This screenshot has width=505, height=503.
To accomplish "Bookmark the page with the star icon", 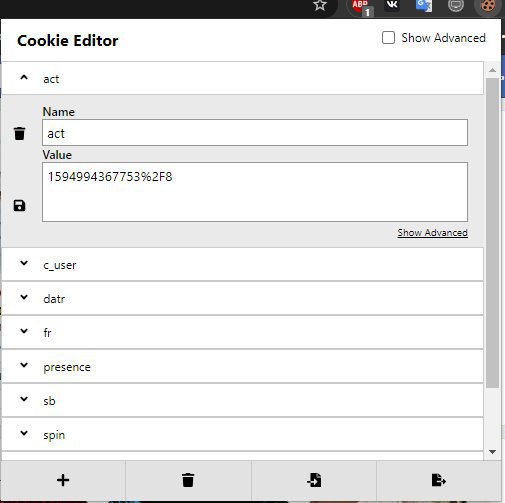I will tap(320, 5).
